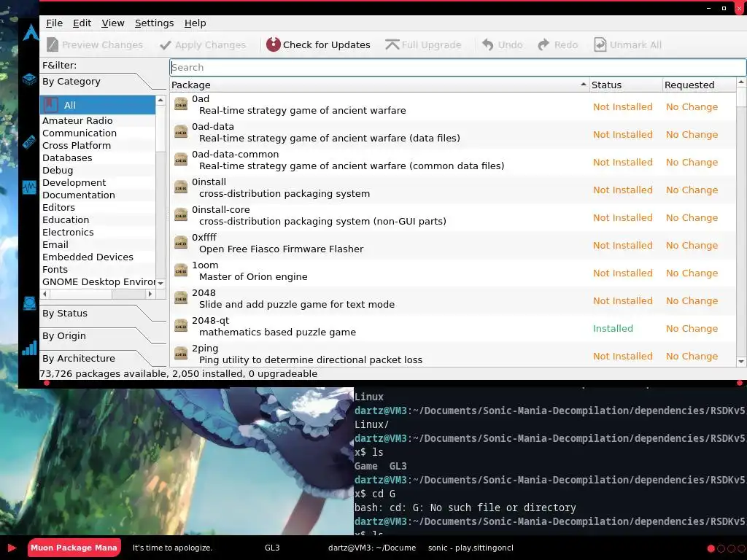Select the Embedded Devices category
The height and width of the screenshot is (560, 747).
pyautogui.click(x=98, y=257)
